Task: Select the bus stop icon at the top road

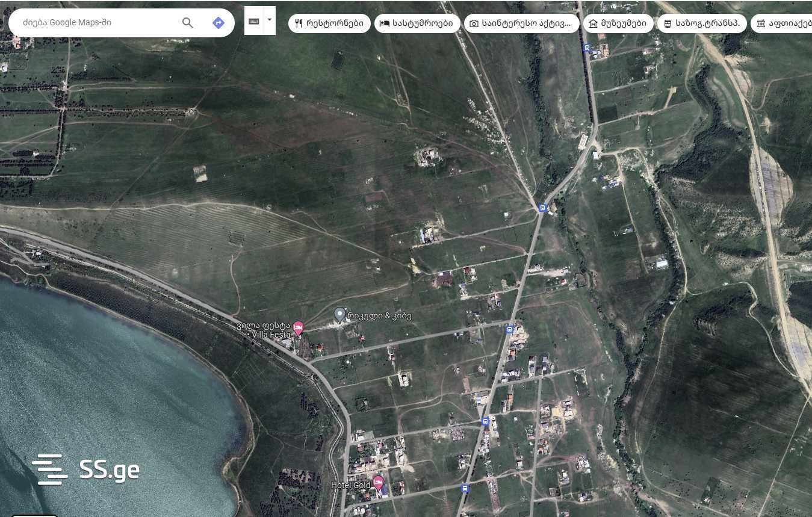Action: [x=586, y=48]
